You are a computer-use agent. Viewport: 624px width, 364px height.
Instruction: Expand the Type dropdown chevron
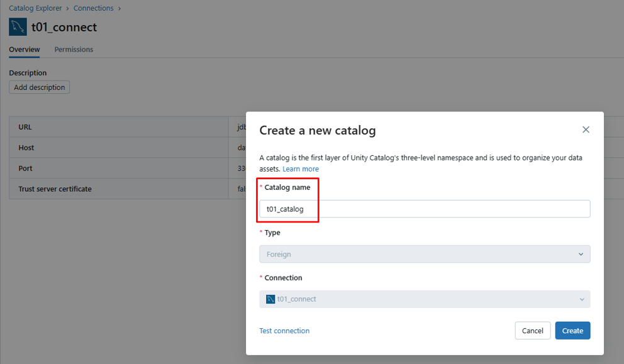click(581, 255)
